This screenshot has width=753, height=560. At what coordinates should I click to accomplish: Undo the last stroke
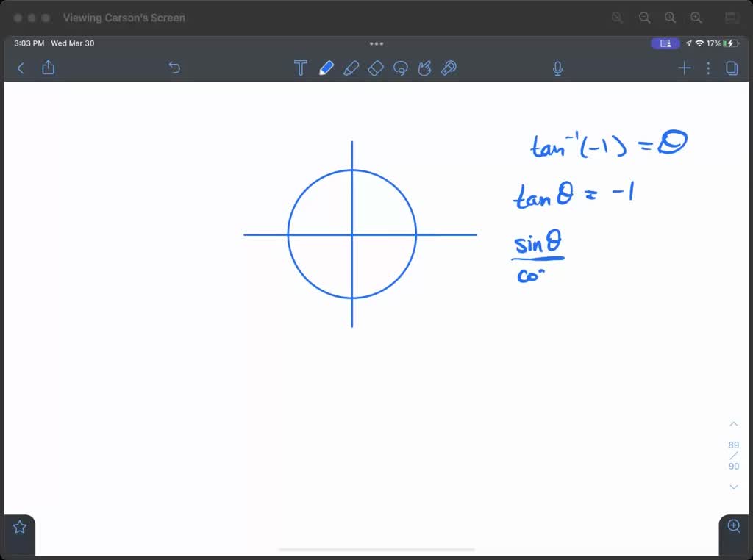click(174, 68)
